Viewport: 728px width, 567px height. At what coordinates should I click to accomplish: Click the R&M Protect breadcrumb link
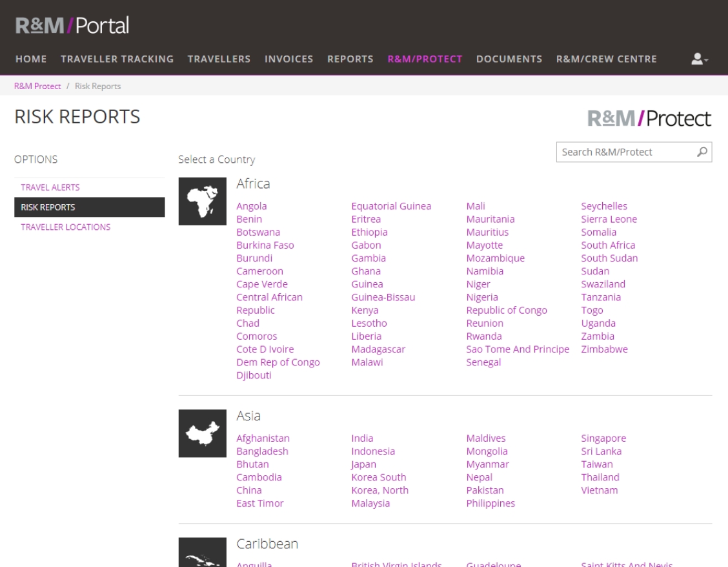(x=37, y=86)
